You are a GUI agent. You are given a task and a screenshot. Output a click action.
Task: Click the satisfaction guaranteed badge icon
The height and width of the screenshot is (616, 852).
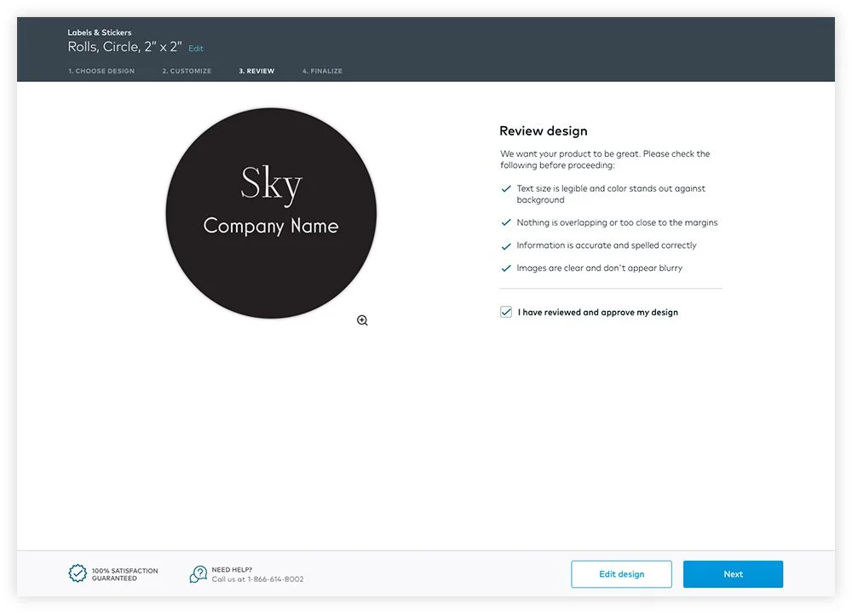pyautogui.click(x=78, y=573)
